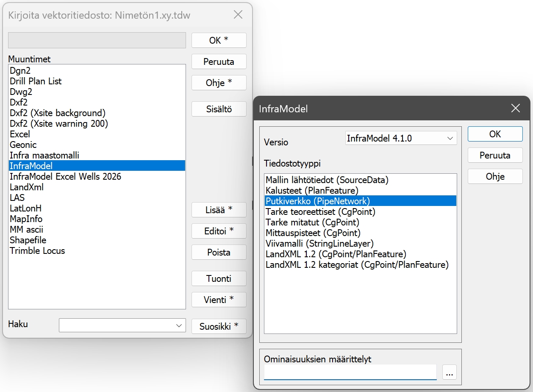
Task: Select Shapefile converter
Action: click(97, 240)
